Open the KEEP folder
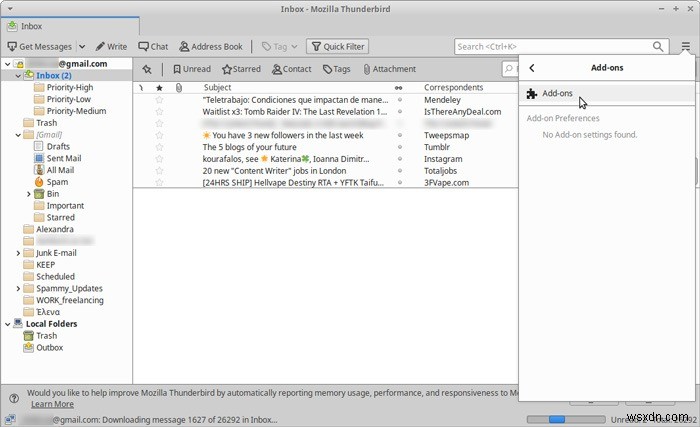The height and width of the screenshot is (427, 700). [x=45, y=265]
